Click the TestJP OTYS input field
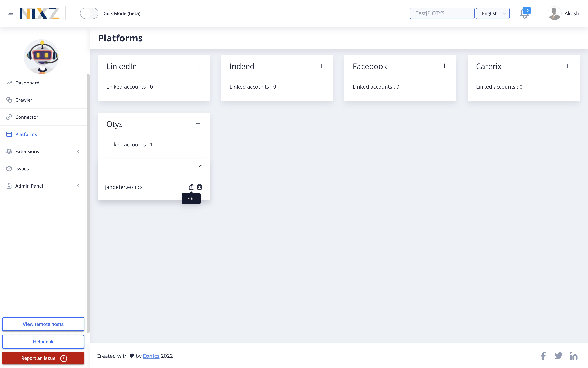Image resolution: width=588 pixels, height=368 pixels. (442, 13)
